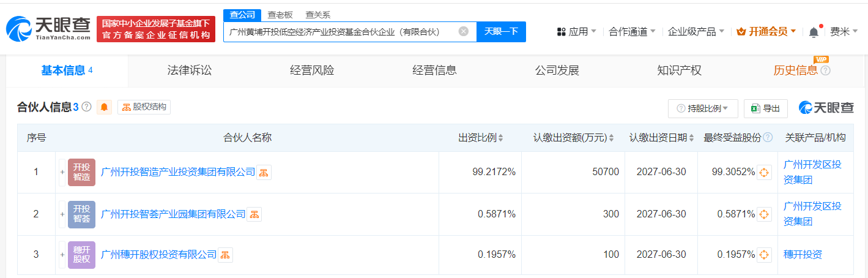Switch to the 法律诉讼 tab
Screen dimensions: 868x278
pyautogui.click(x=190, y=70)
